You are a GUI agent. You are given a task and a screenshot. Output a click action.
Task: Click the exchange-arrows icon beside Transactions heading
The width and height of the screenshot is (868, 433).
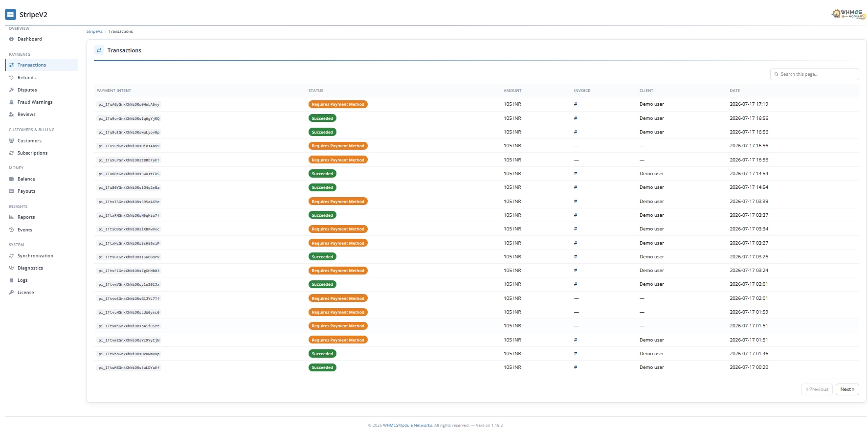(99, 50)
